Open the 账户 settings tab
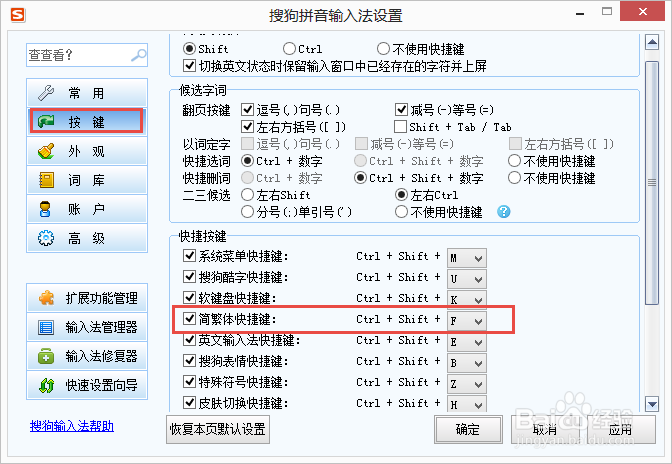 tap(87, 209)
